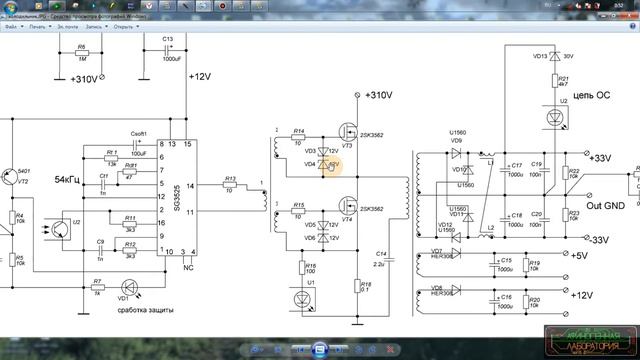Click the system tray clock
Image resolution: width=640 pixels, height=360 pixels.
tap(619, 5)
